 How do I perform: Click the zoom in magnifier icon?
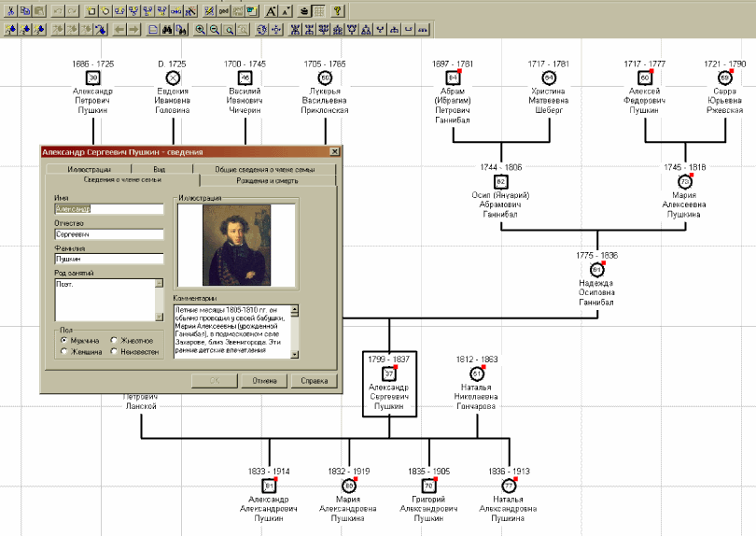[200, 30]
